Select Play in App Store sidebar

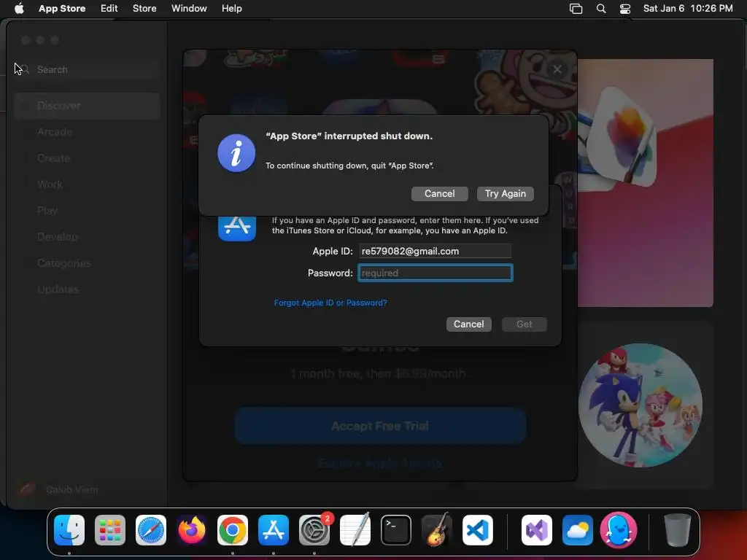click(x=88, y=211)
